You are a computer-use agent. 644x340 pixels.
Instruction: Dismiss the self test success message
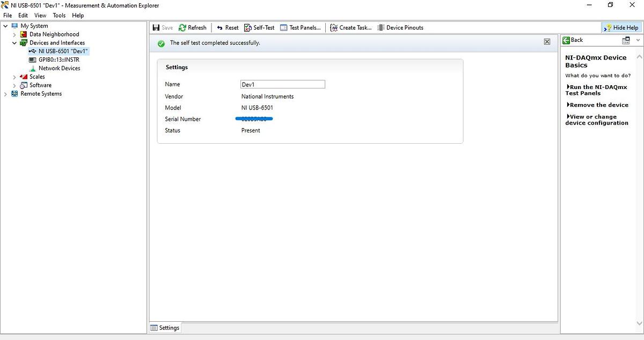547,42
